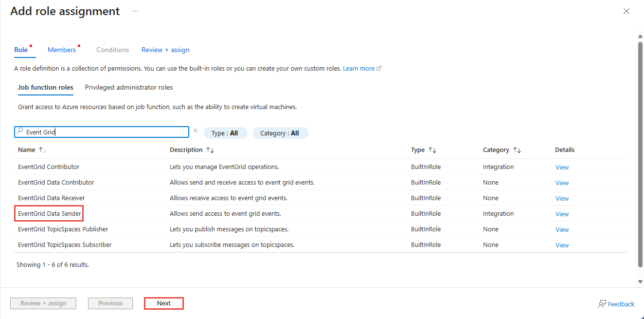Open the Category : All filter
Image resolution: width=644 pixels, height=319 pixels.
[x=280, y=133]
